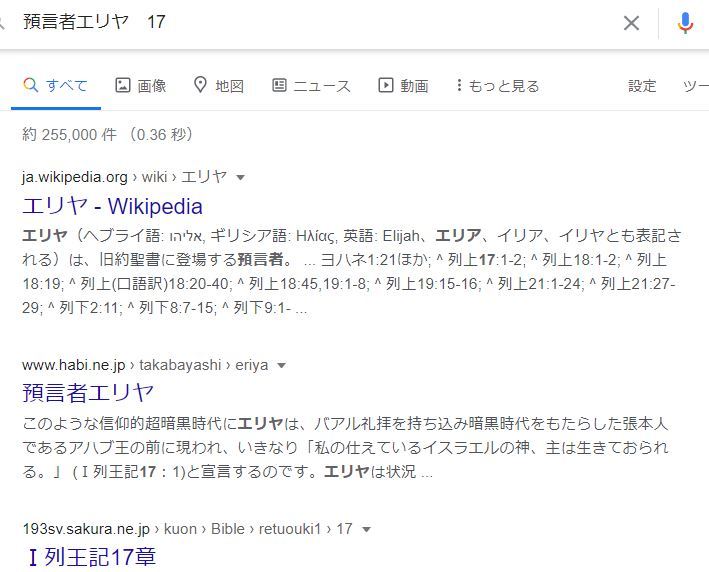
Task: Switch to the 画像 tab
Action: pyautogui.click(x=141, y=85)
